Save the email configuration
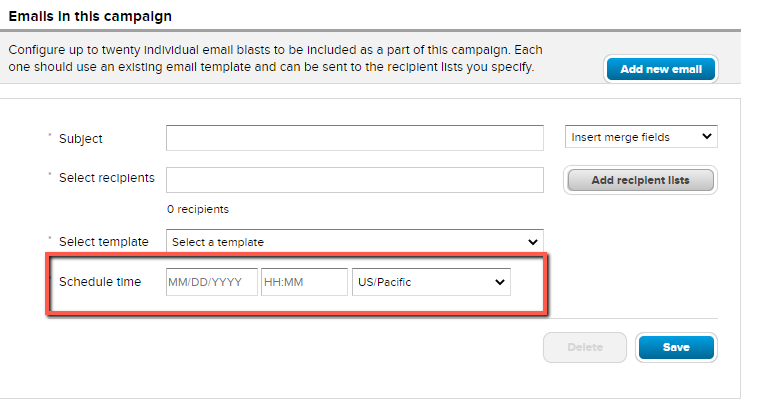The image size is (761, 399). pyautogui.click(x=676, y=347)
